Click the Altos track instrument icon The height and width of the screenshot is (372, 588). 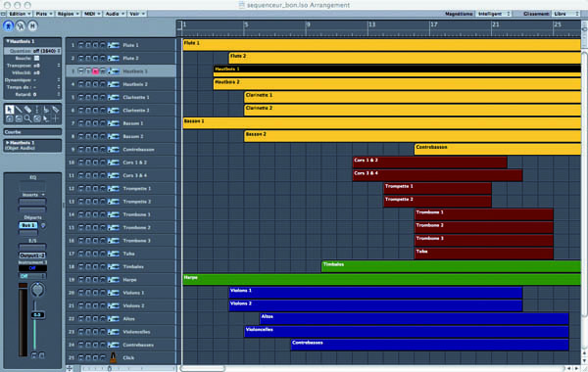114,319
